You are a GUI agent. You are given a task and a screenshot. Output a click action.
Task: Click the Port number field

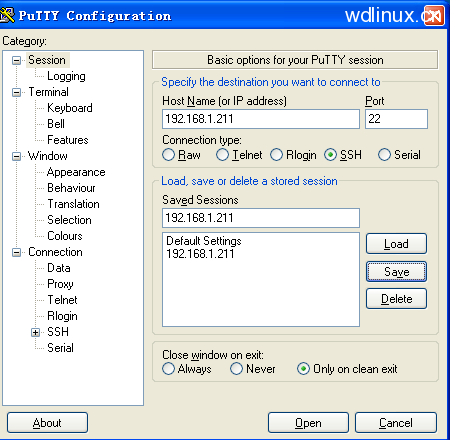(x=396, y=119)
